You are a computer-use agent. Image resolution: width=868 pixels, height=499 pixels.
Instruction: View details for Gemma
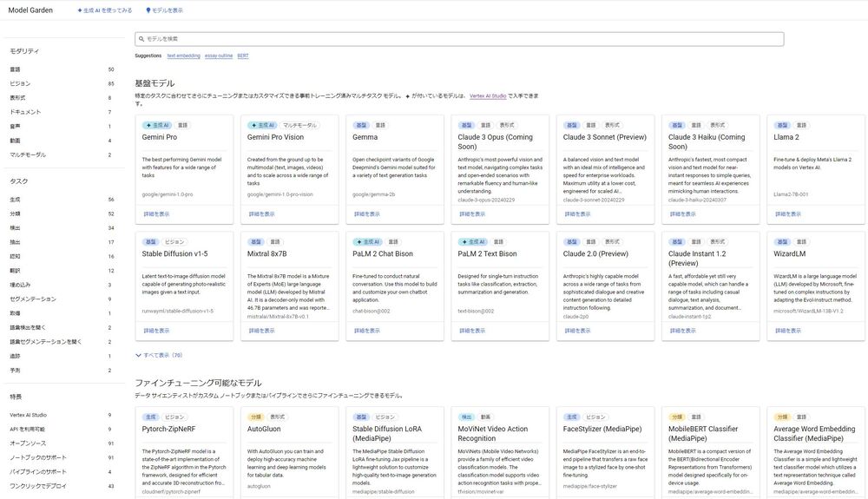(x=367, y=214)
